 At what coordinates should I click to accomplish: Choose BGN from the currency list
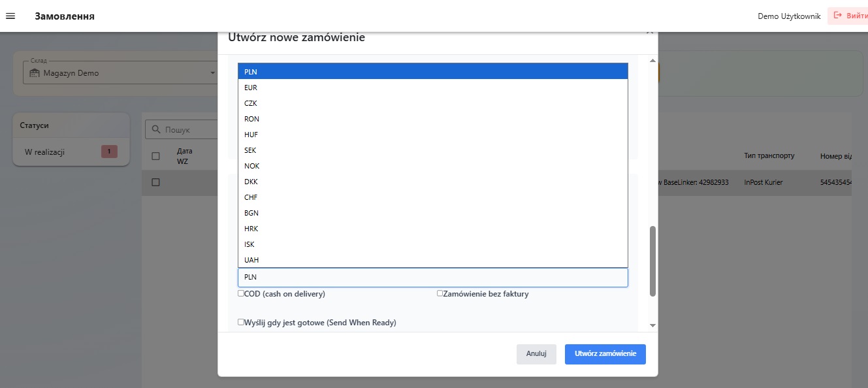433,212
